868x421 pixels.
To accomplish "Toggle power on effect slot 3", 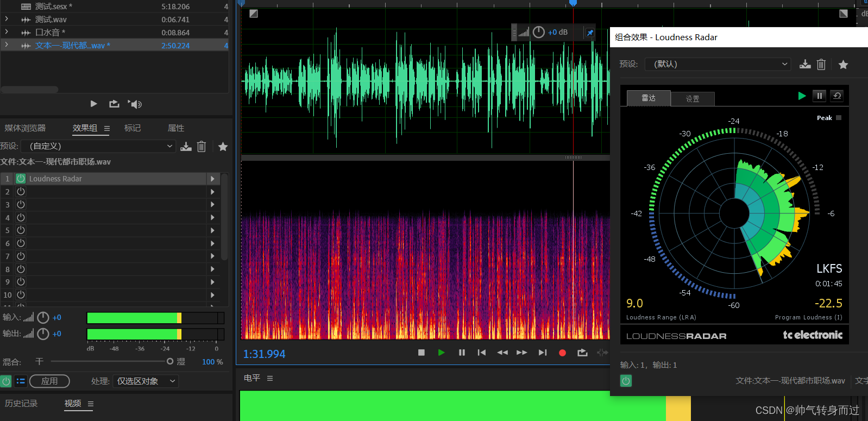I will (21, 204).
